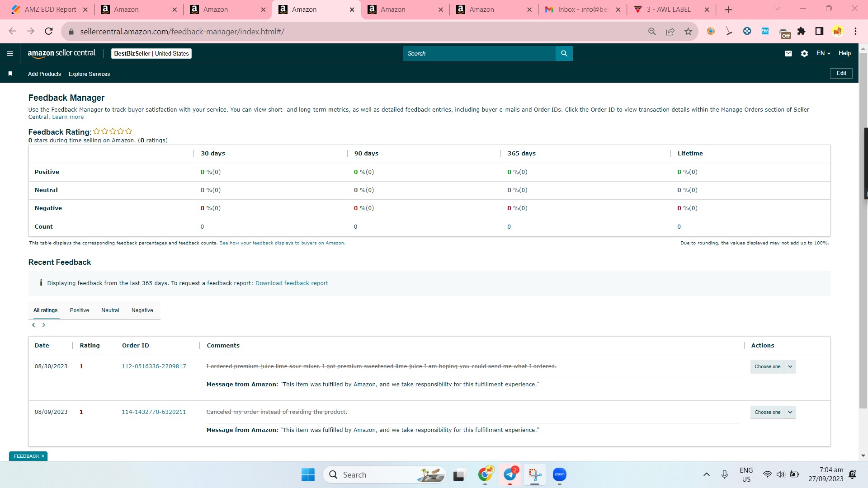Open the browser extensions puzzle icon
868x488 pixels.
pos(802,31)
